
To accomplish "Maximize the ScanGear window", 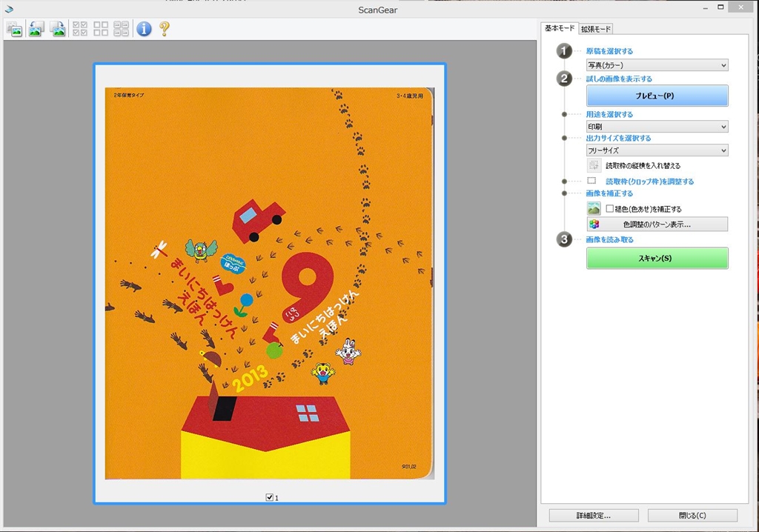I will coord(720,7).
